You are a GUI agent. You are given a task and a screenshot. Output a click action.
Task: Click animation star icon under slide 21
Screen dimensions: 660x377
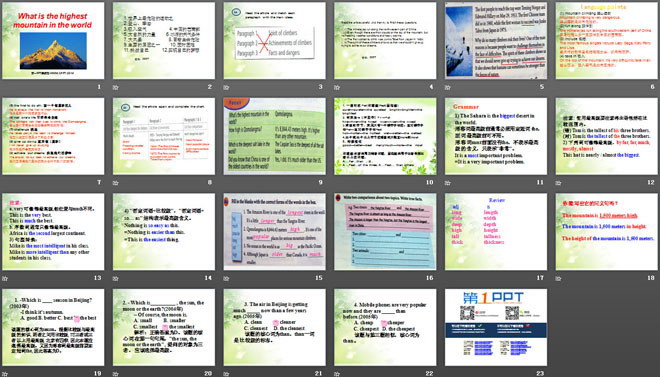[x=226, y=374]
